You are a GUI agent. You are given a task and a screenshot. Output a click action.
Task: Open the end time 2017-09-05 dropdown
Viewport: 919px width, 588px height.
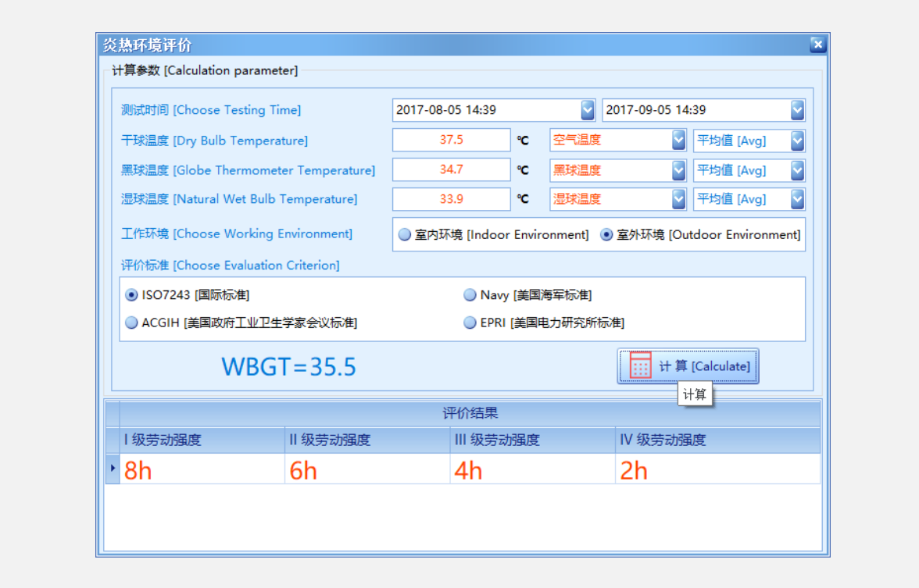[x=797, y=110]
